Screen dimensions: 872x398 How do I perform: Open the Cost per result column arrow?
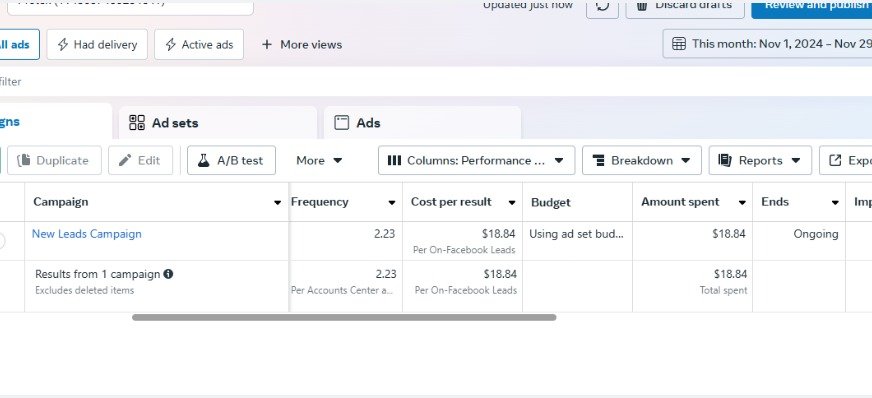click(x=512, y=202)
